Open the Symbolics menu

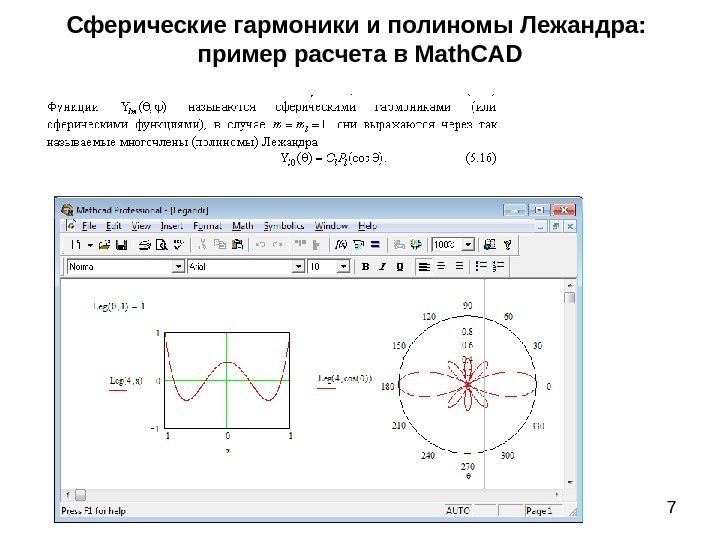284,226
